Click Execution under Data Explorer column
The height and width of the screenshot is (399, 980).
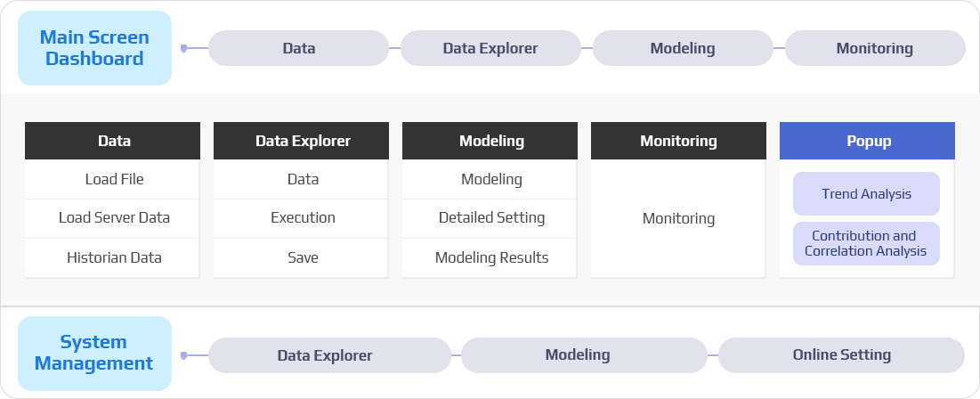(x=303, y=218)
